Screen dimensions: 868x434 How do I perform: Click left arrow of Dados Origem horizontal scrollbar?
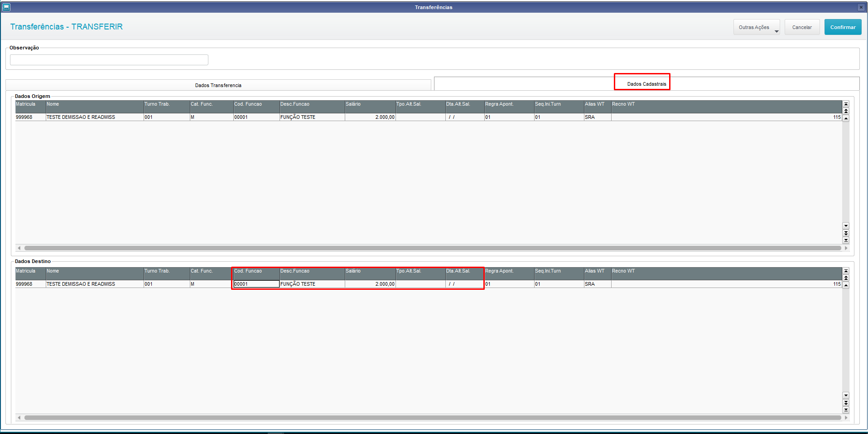pyautogui.click(x=19, y=248)
